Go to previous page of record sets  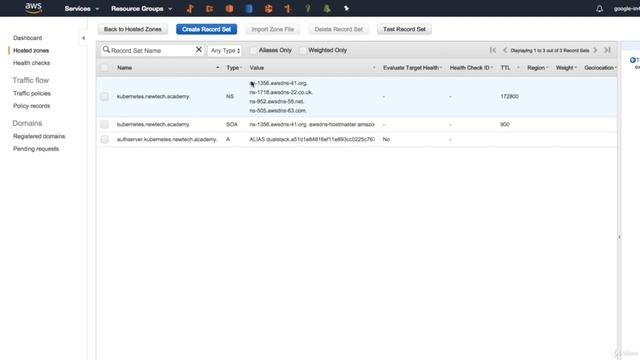click(x=505, y=50)
